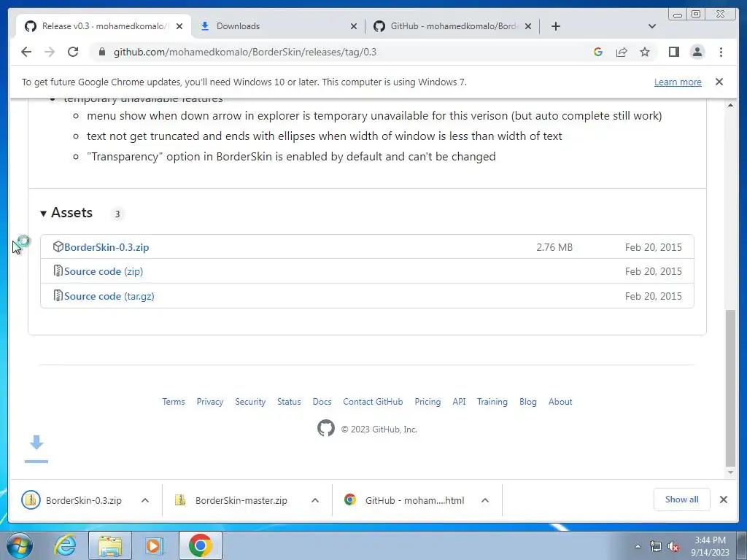
Task: Close the Release v0.3 tab
Action: [x=179, y=26]
